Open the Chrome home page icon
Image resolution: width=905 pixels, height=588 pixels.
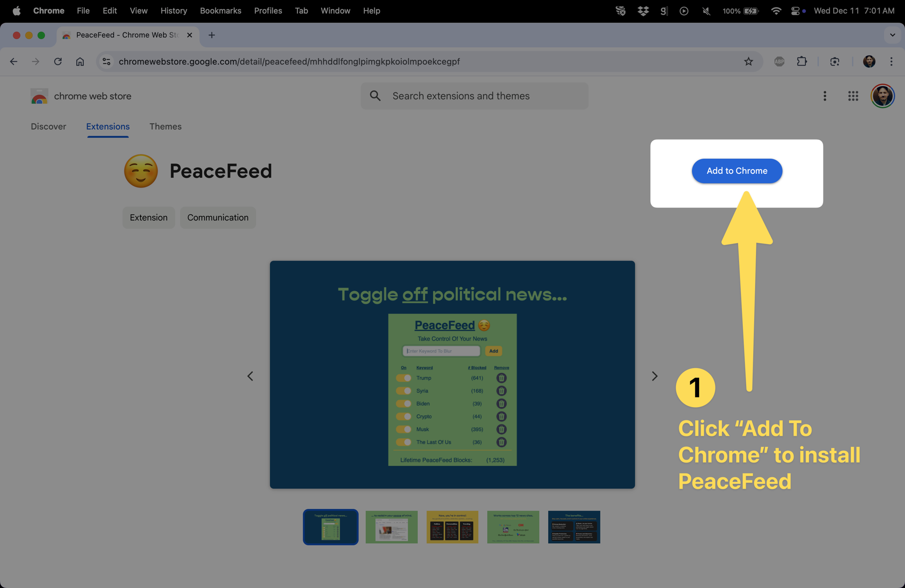[80, 62]
